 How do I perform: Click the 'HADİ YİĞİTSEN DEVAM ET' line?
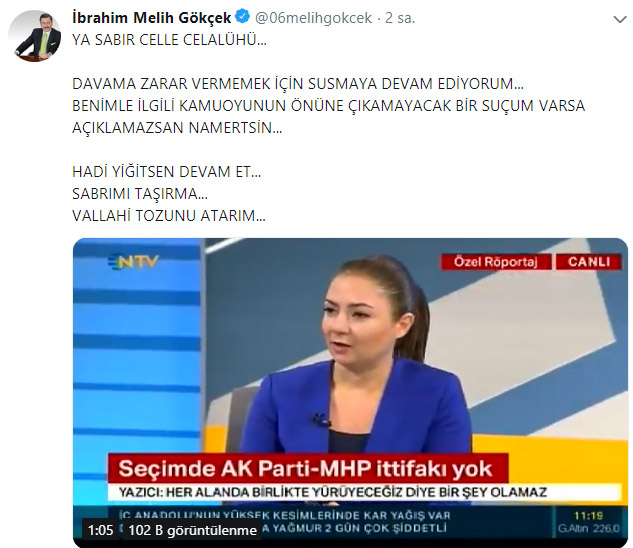167,172
